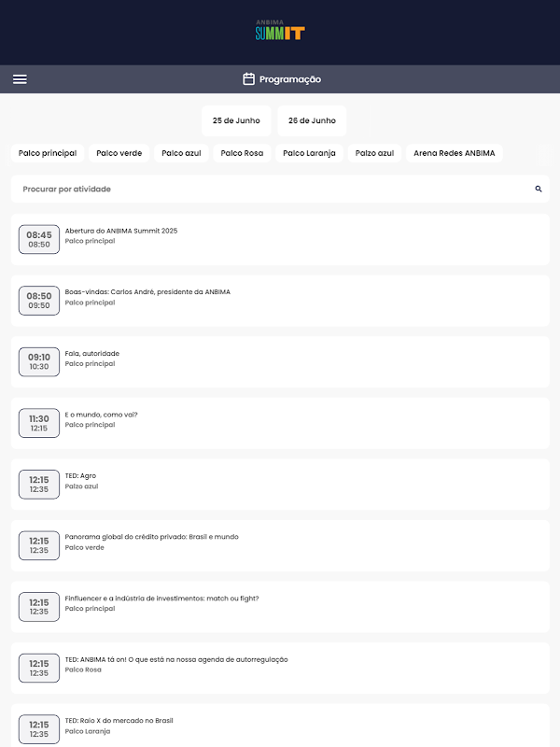The width and height of the screenshot is (560, 747).
Task: Open the Finfluencer match ou fight session
Action: (x=280, y=606)
